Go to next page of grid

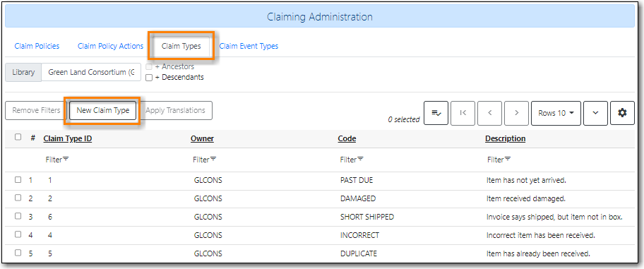click(x=517, y=113)
